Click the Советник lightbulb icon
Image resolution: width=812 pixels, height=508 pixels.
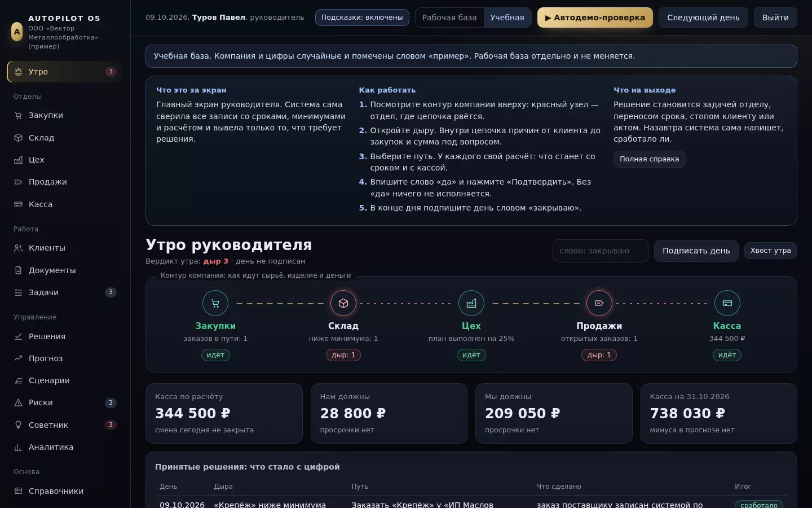(x=18, y=425)
